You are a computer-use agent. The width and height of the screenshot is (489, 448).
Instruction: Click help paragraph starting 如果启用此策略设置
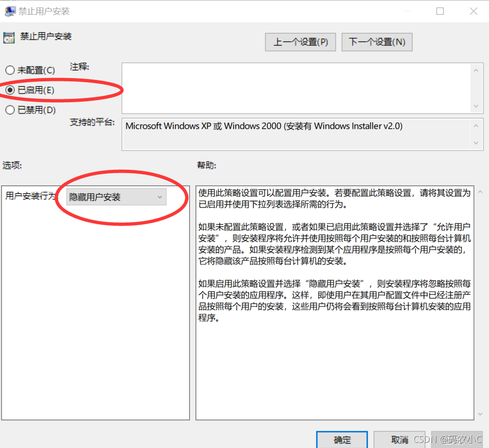point(334,300)
